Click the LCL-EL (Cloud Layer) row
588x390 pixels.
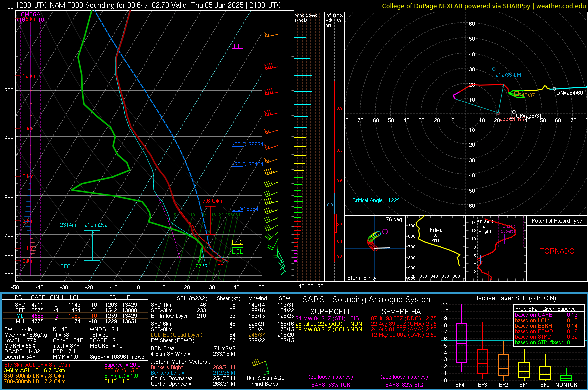point(222,335)
